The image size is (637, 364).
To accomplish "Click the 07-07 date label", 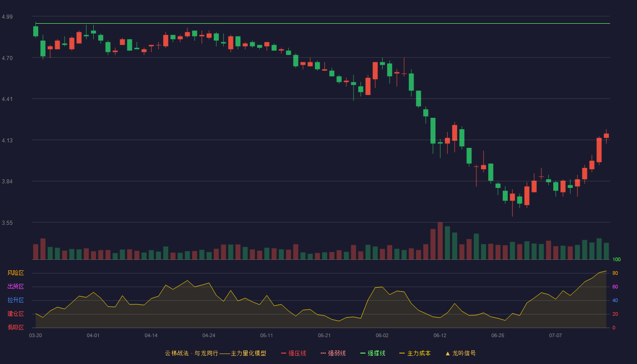I will 556,335.
